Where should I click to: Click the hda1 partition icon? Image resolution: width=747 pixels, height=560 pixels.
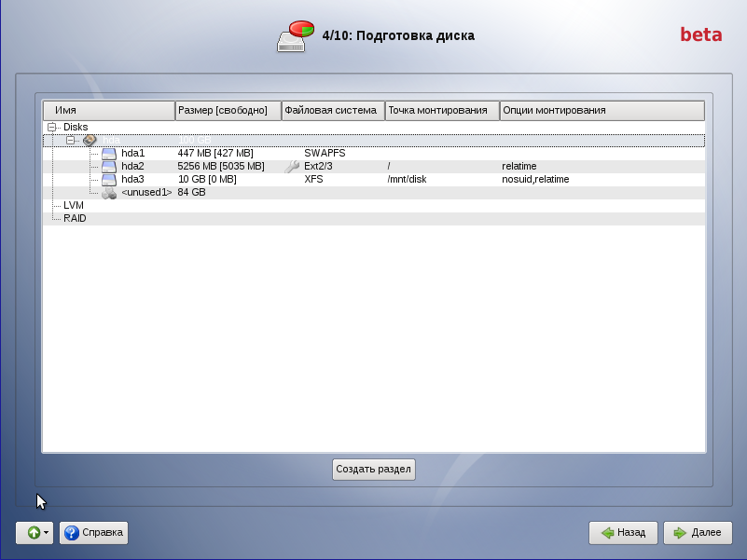point(109,153)
